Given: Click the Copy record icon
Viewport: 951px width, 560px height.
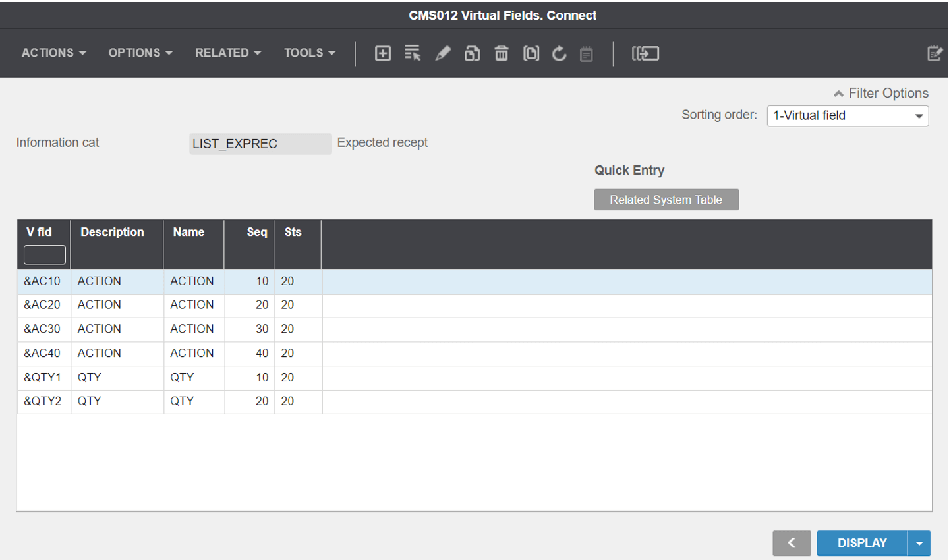Looking at the screenshot, I should [x=531, y=53].
